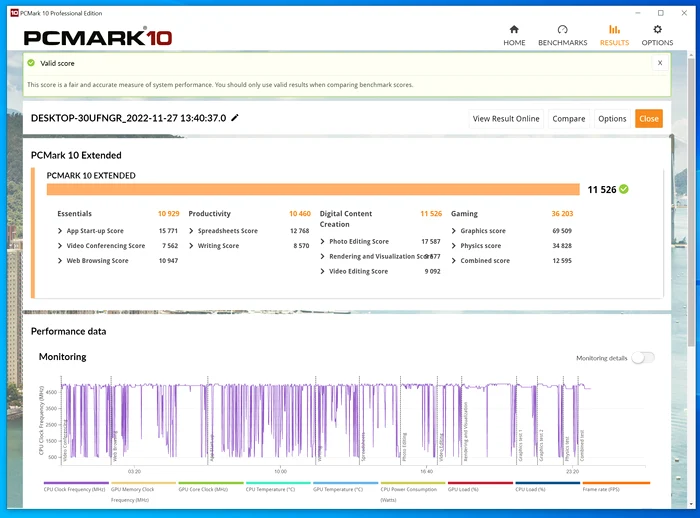Click the Photo Editing value 17 587
Viewport: 700px width, 518px height.
pyautogui.click(x=431, y=242)
